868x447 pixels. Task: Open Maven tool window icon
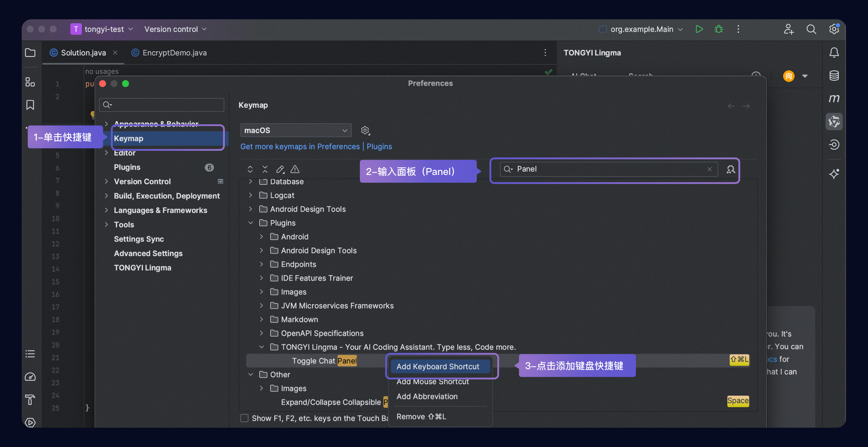tap(834, 98)
